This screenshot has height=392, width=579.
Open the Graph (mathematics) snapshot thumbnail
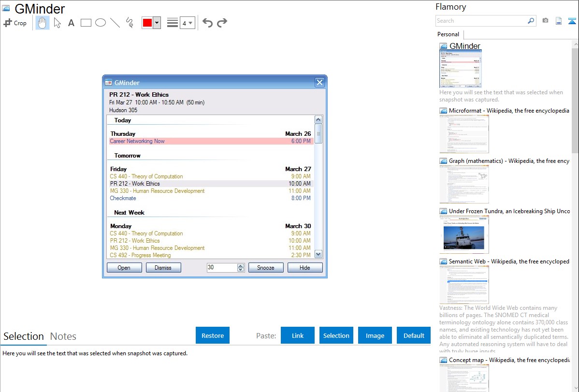464,184
